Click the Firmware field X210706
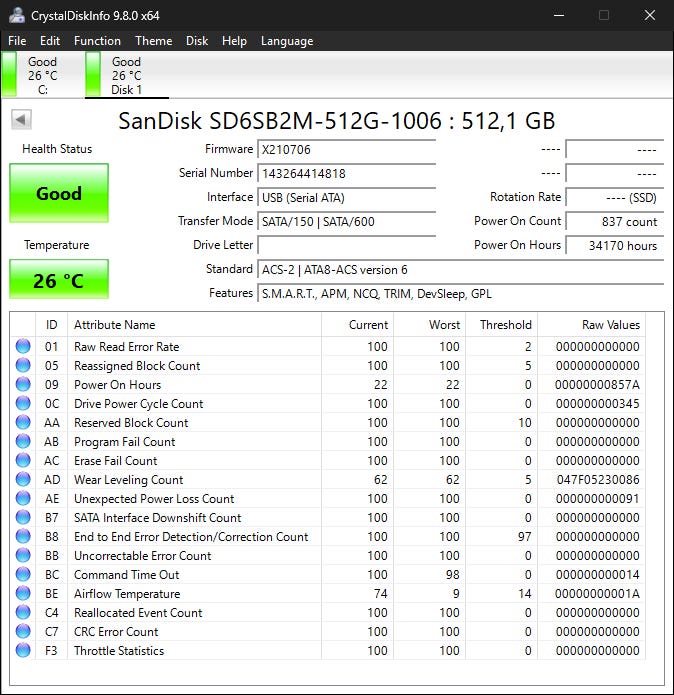Screen dimensions: 674x695 [x=347, y=149]
